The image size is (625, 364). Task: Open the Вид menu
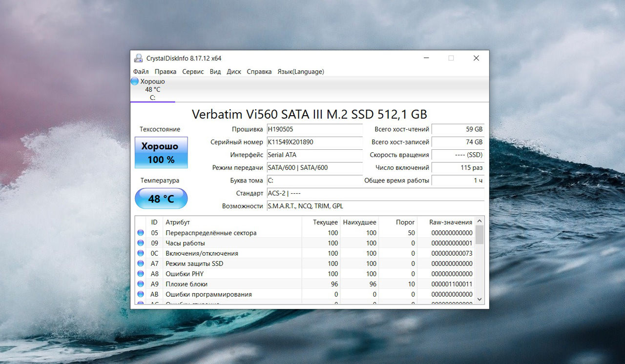[215, 71]
